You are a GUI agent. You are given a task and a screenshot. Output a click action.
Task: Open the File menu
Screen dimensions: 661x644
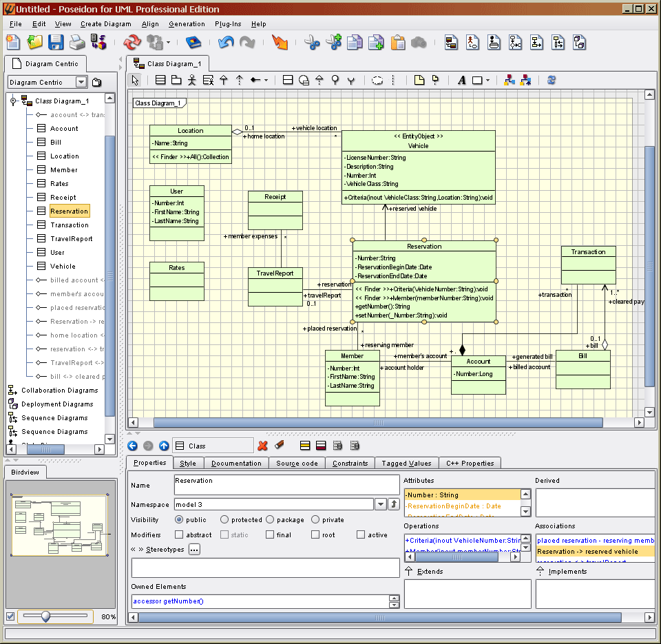(x=16, y=24)
